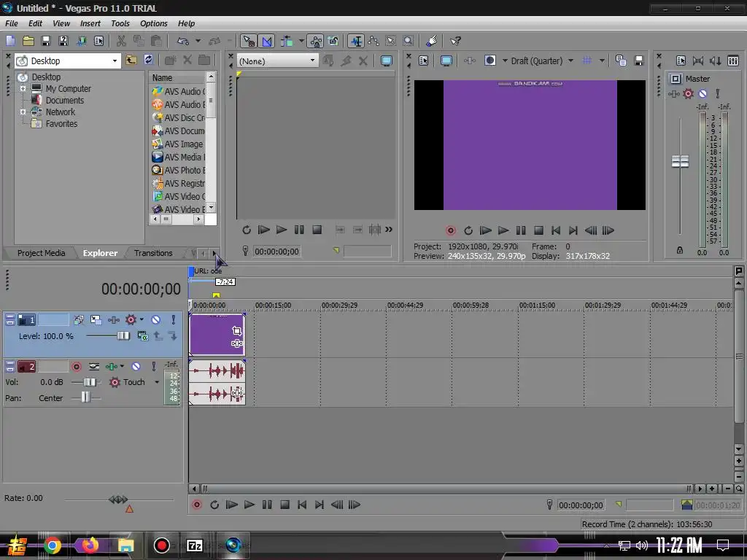Viewport: 747px width, 560px height.
Task: Open the trimmer (None) dropdown
Action: click(312, 61)
